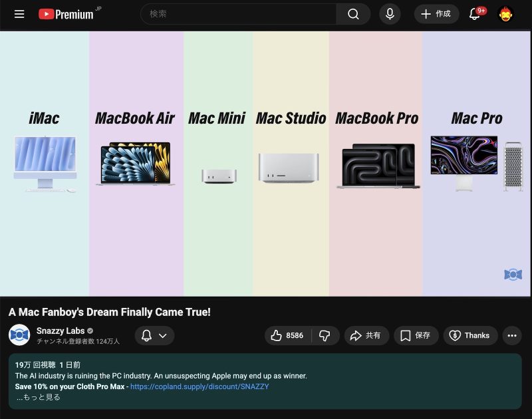Expand description with もっと見る
Viewport: 532px width, 419px height.
coord(39,397)
